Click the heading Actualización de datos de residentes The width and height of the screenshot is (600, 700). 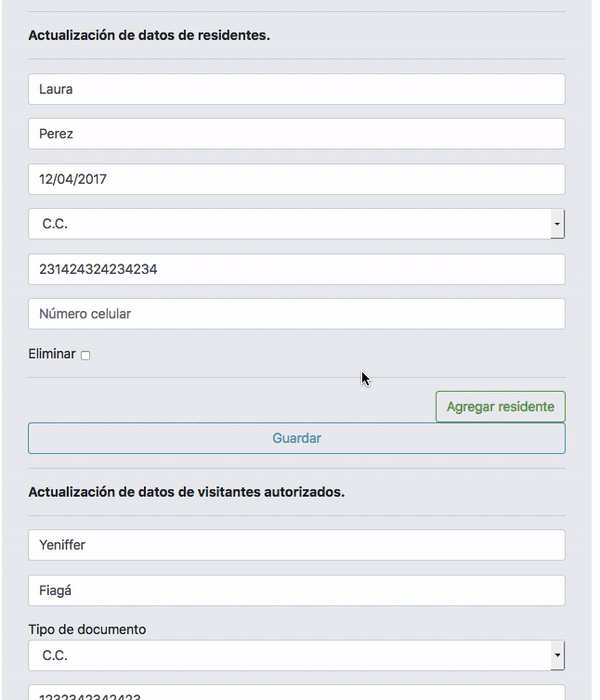point(149,35)
